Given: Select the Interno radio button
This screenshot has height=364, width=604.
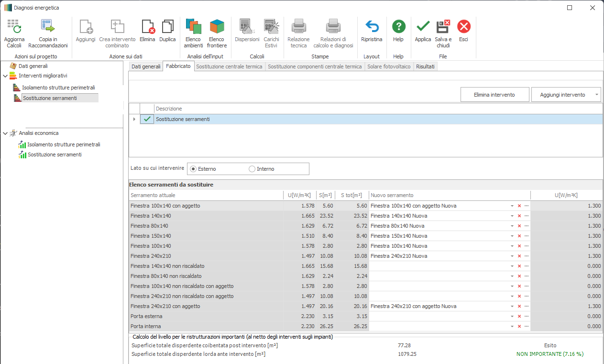Looking at the screenshot, I should click(x=252, y=169).
